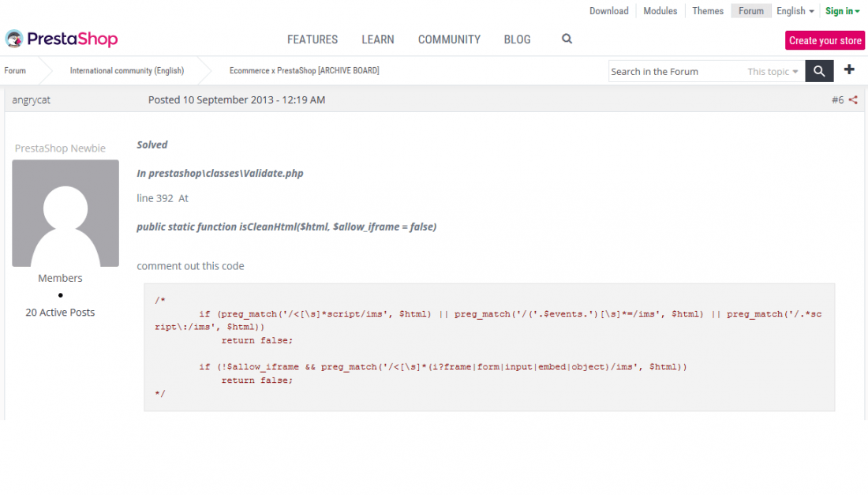
Task: Click the allow_iframe preg_match code line
Action: tap(443, 366)
